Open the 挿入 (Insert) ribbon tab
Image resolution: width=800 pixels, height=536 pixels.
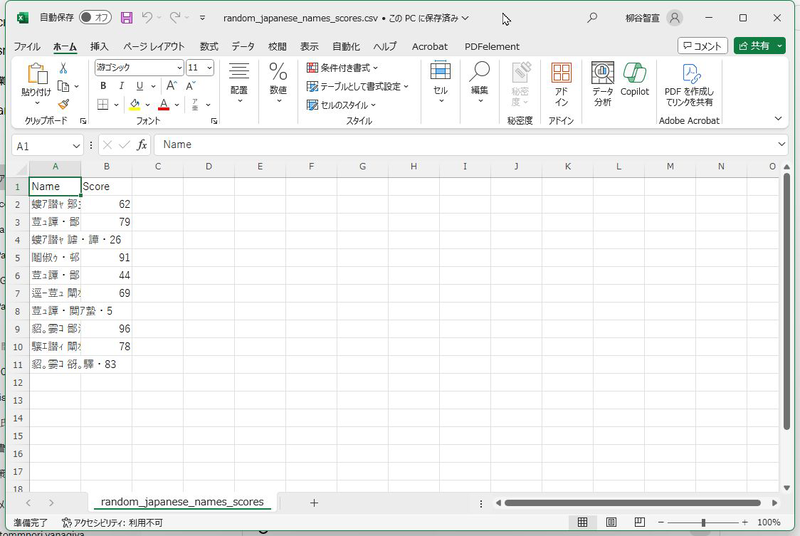click(x=99, y=46)
